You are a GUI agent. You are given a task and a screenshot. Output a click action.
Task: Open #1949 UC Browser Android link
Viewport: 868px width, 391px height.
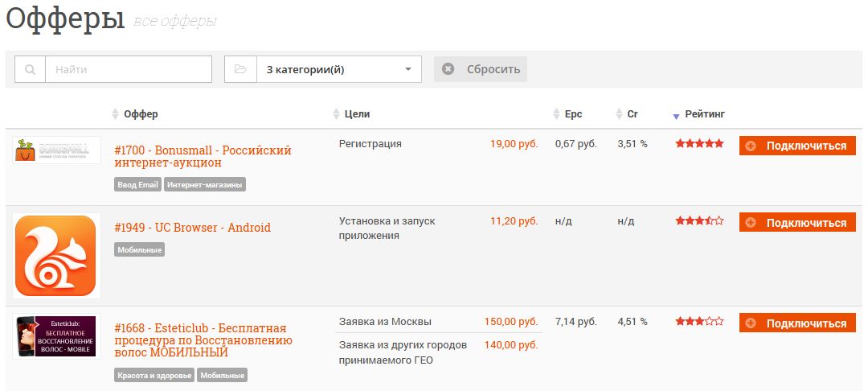point(193,228)
